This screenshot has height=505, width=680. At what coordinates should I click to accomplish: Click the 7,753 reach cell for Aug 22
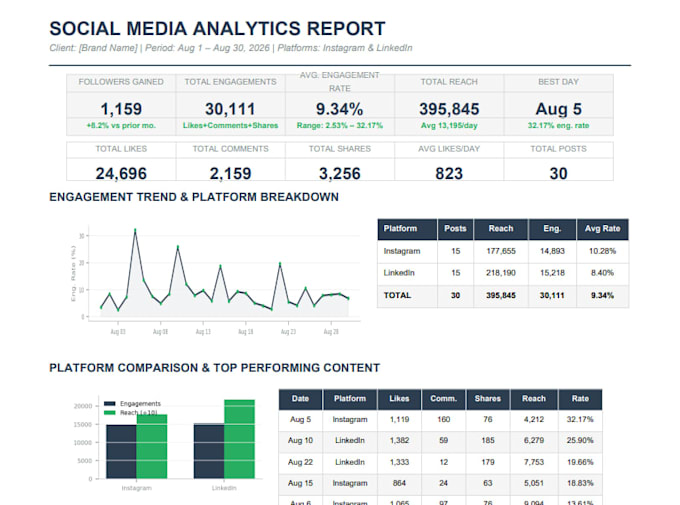(x=534, y=462)
